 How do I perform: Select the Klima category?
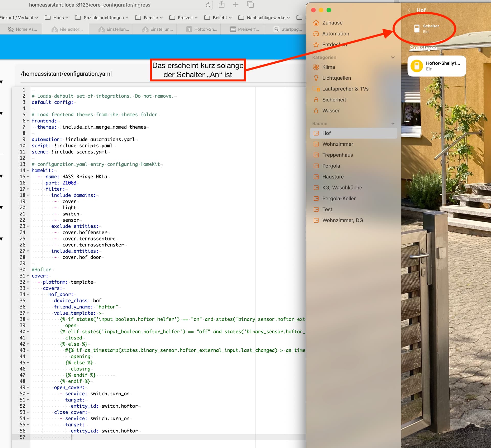[x=328, y=67]
